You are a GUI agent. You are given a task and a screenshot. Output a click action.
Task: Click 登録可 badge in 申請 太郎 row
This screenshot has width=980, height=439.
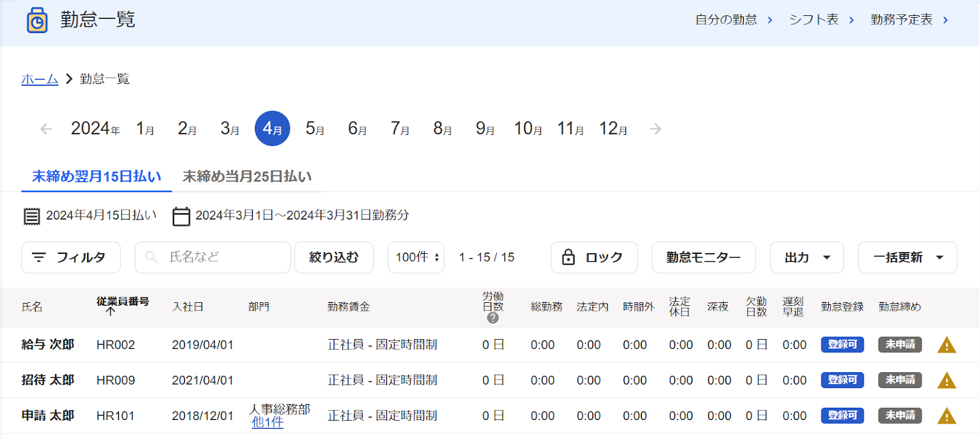click(842, 416)
